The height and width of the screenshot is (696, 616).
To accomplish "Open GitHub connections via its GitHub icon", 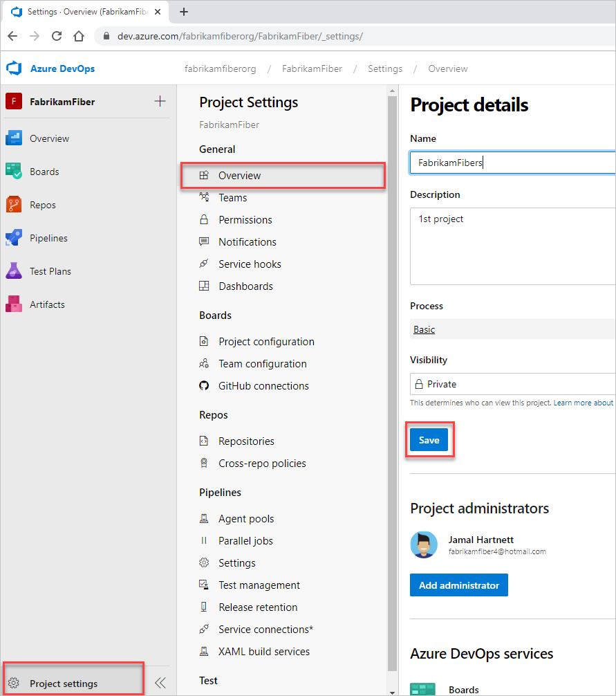I will point(204,385).
